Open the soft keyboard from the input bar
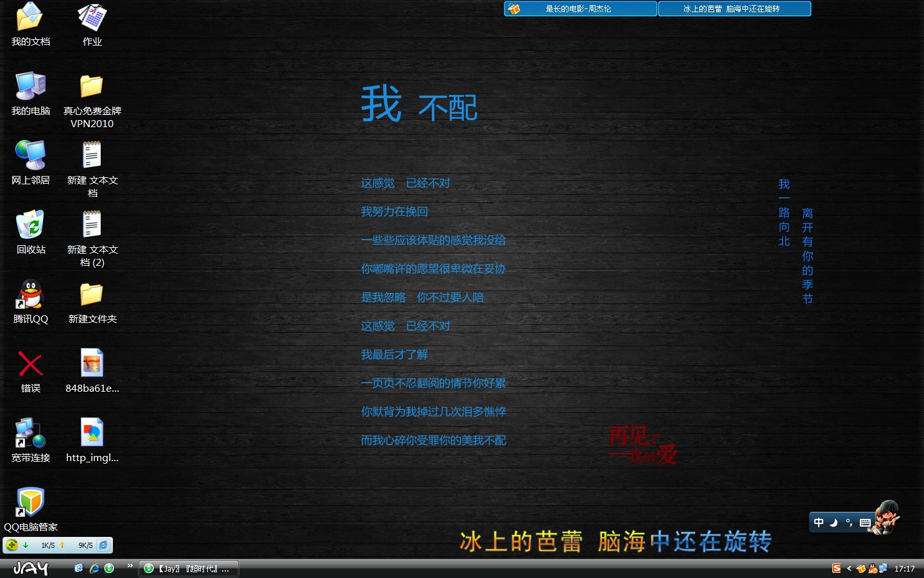Screen dimensions: 924x578 [865, 523]
